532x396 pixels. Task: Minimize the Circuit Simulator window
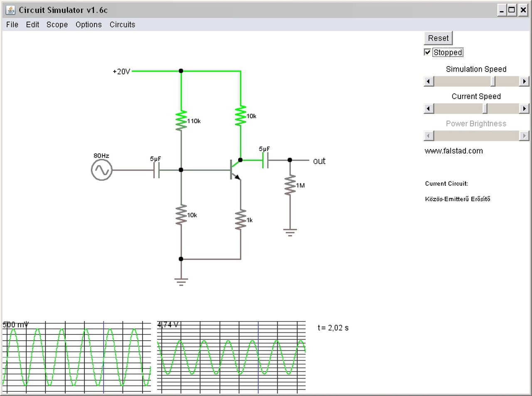[502, 10]
